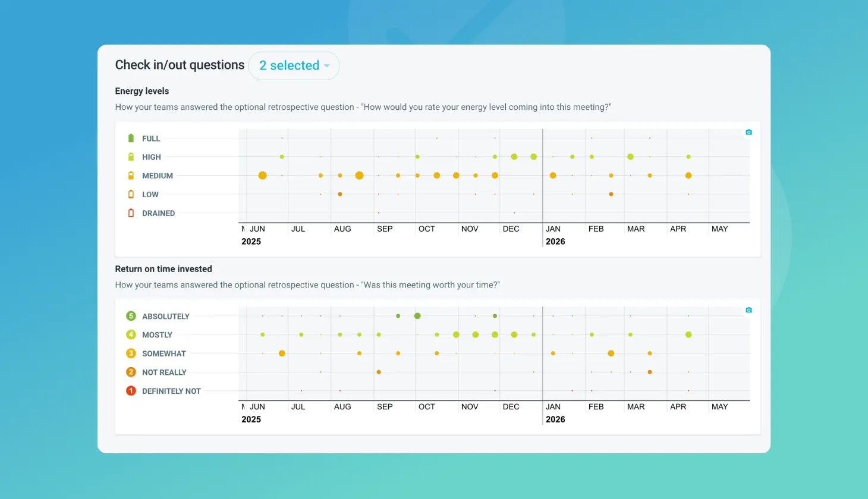Click the LOW energy bubble in February
868x499 pixels.
point(611,194)
